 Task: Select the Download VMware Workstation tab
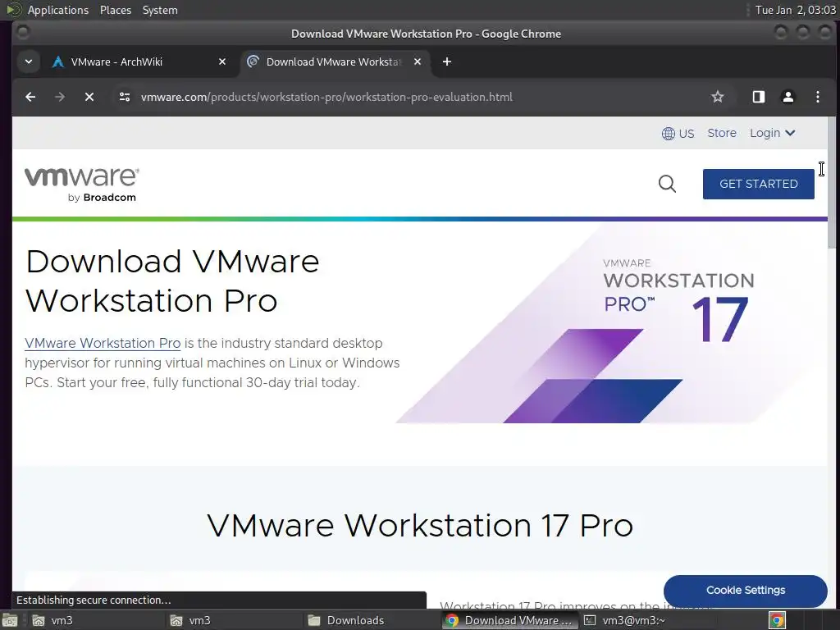click(x=334, y=62)
